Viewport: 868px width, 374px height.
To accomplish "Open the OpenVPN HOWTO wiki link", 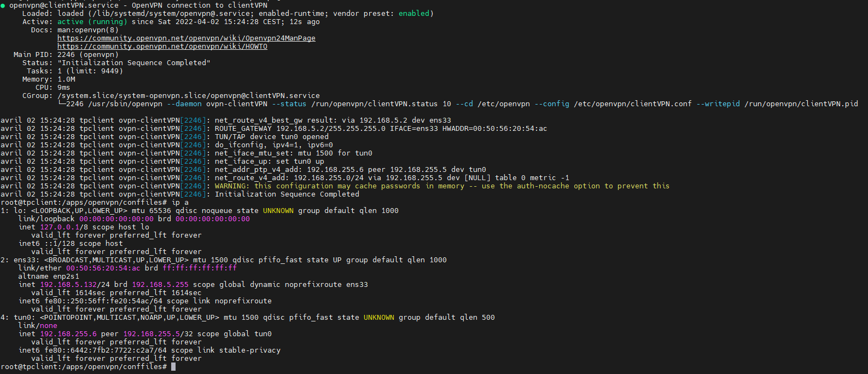I will [162, 47].
